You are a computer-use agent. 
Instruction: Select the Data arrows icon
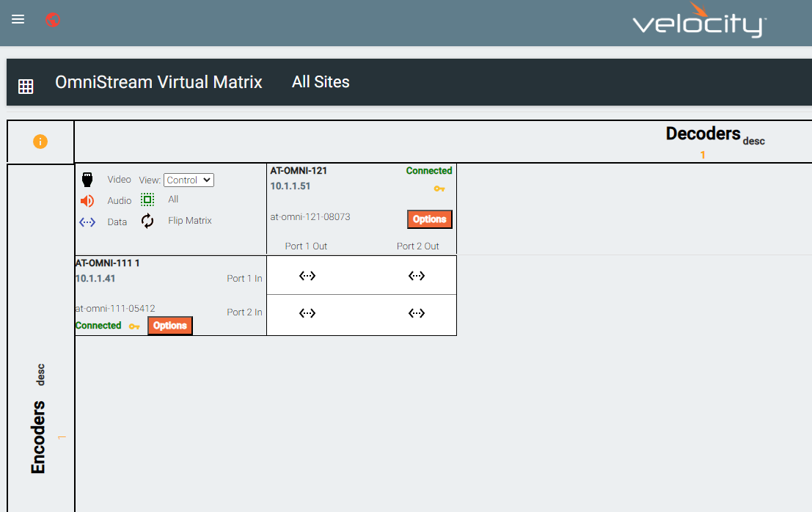pyautogui.click(x=87, y=222)
